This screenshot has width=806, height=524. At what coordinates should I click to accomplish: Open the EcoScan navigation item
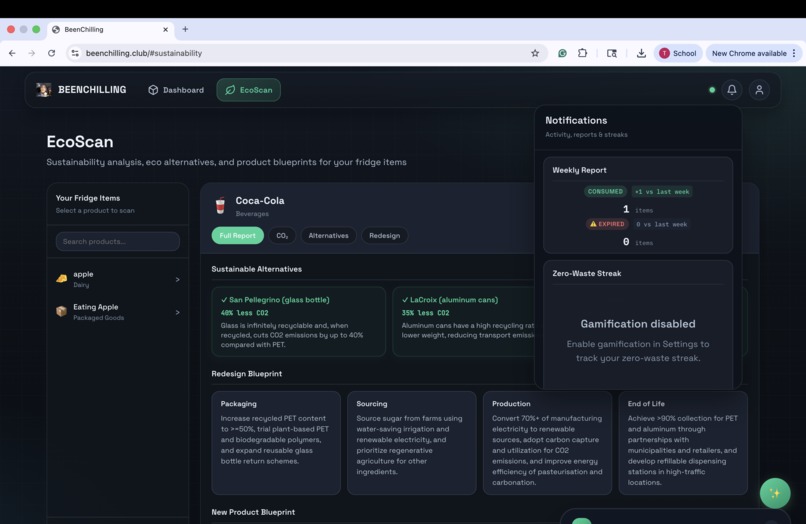(249, 90)
